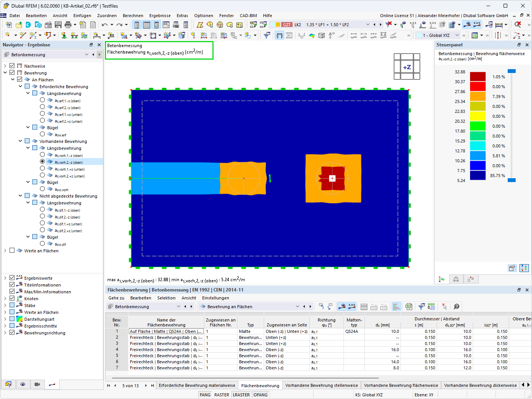Click the +Z view cube
Screen dimensions: 532x399
coord(407,67)
